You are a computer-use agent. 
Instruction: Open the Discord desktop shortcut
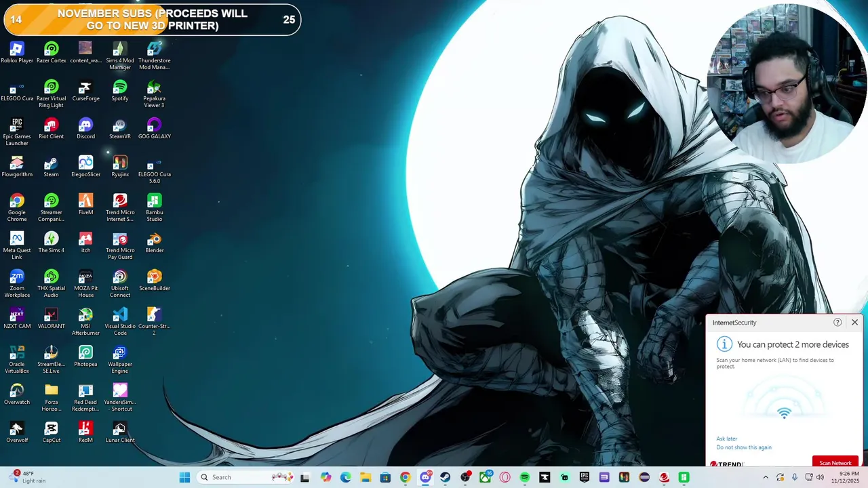(x=85, y=129)
